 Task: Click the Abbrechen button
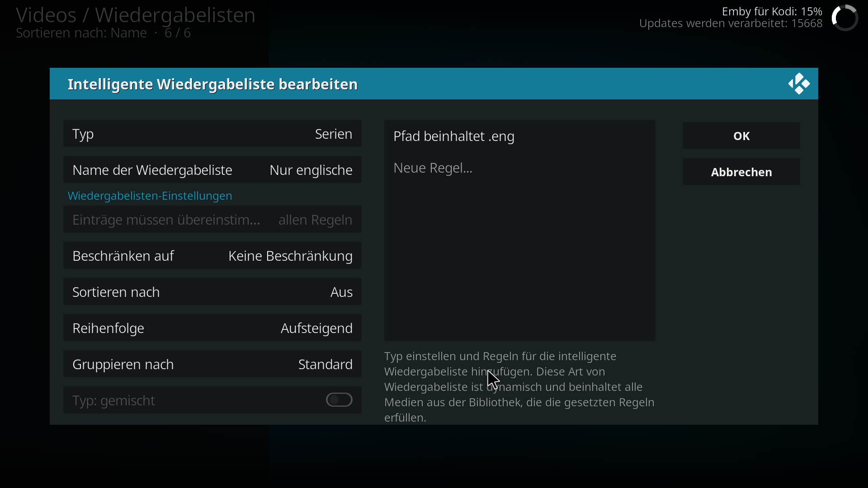741,172
